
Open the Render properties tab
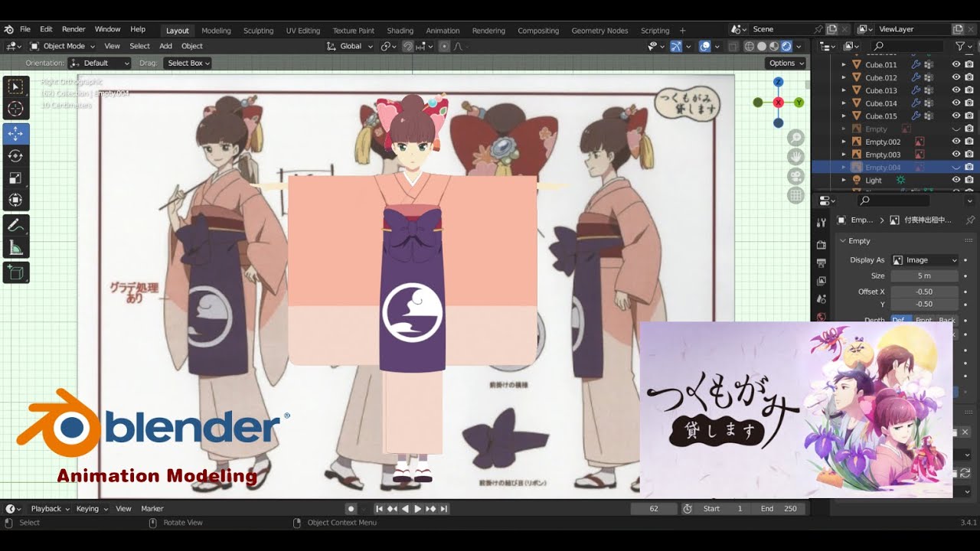pyautogui.click(x=821, y=245)
